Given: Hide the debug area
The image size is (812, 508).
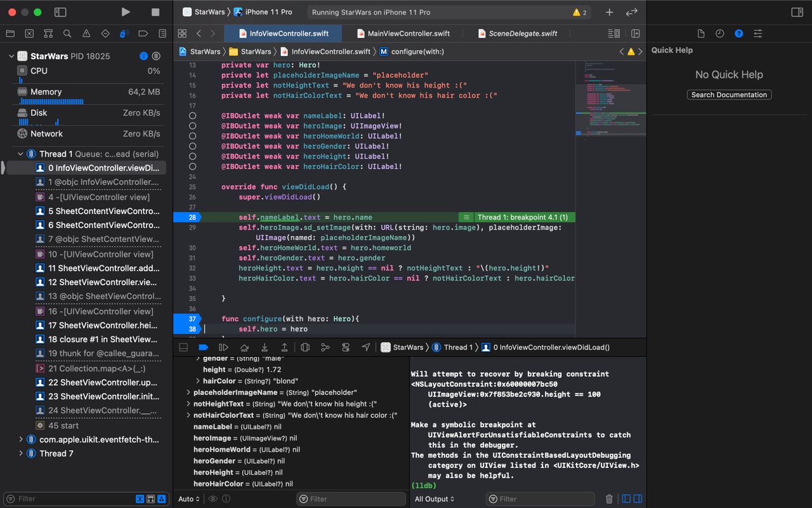Looking at the screenshot, I should (183, 347).
